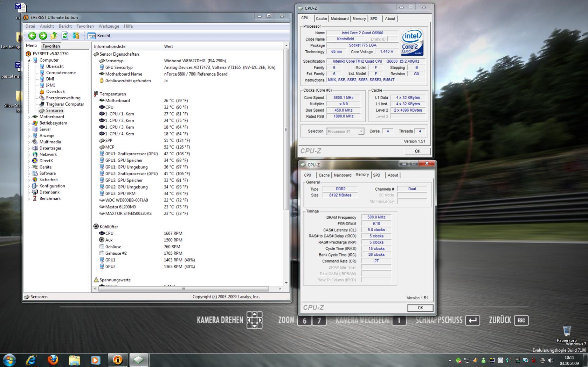
Task: Open Windows Explorer from the taskbar
Action: (x=74, y=360)
